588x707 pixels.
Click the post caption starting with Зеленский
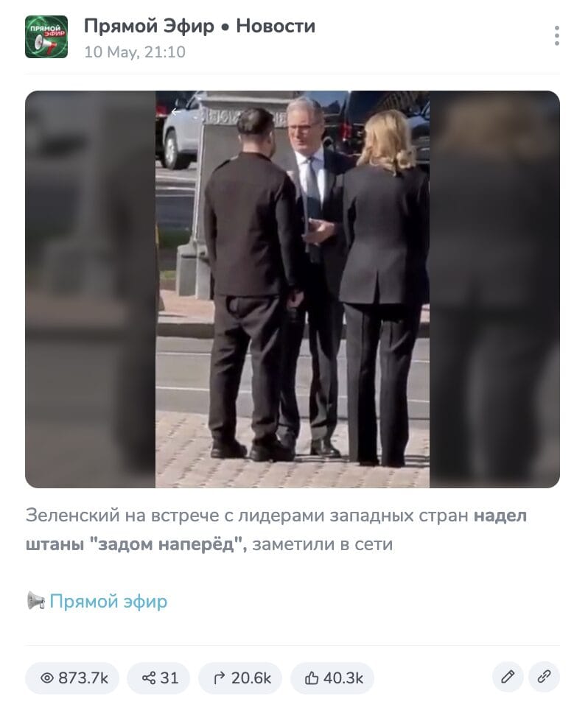(x=276, y=530)
